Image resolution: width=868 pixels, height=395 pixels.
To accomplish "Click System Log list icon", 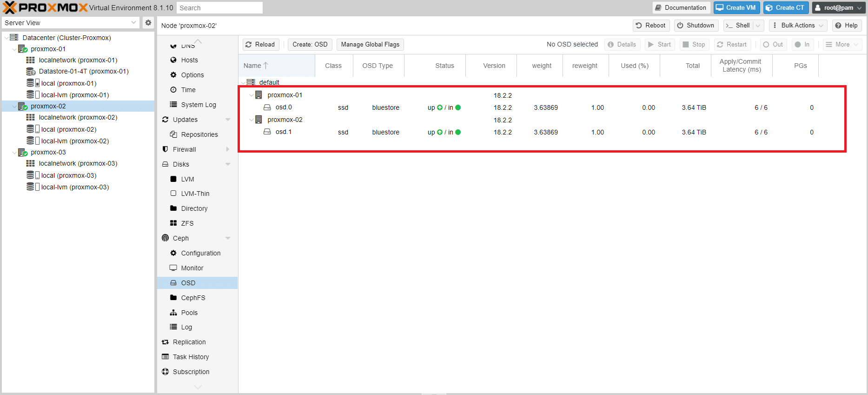I will click(173, 105).
